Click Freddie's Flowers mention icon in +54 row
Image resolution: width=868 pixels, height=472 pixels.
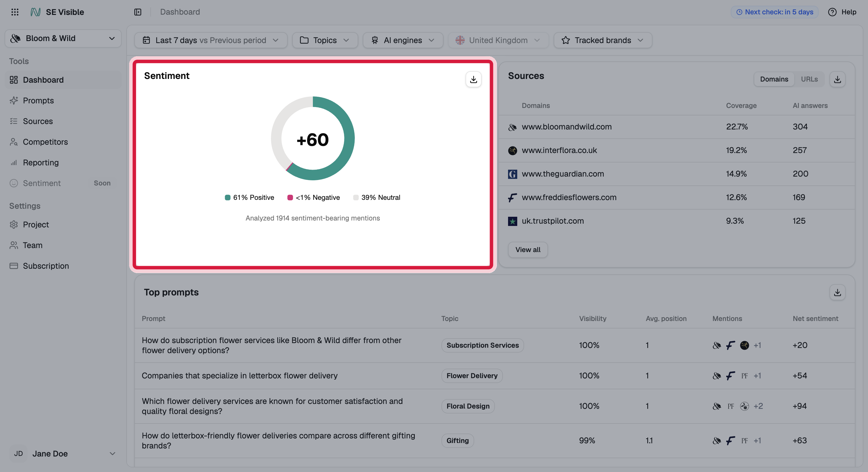click(x=731, y=376)
